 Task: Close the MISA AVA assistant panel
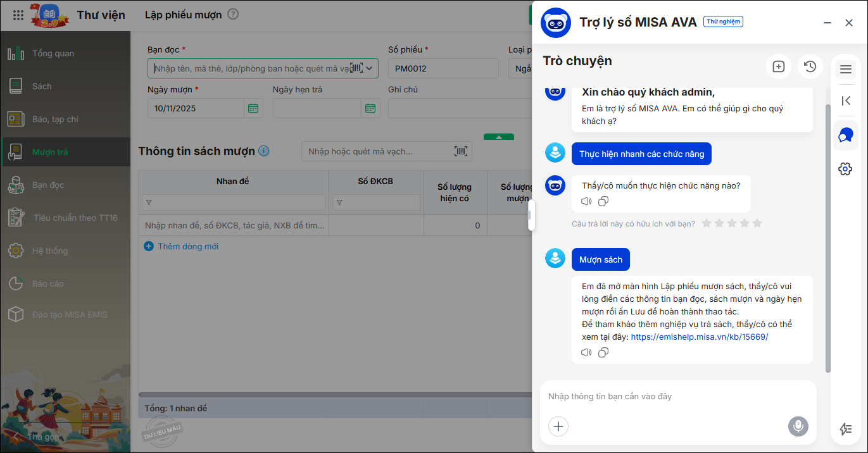pos(849,23)
